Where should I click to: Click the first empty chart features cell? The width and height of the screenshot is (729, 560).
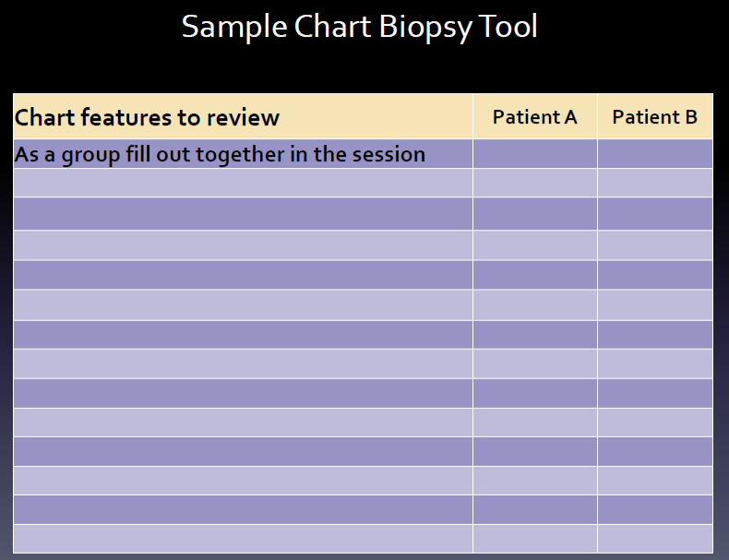[x=244, y=183]
